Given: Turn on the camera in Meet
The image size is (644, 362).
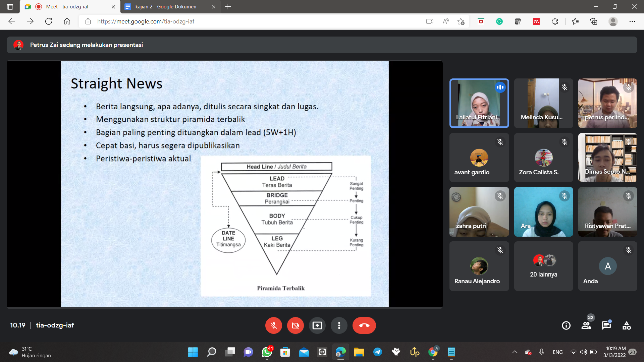Looking at the screenshot, I should point(295,325).
